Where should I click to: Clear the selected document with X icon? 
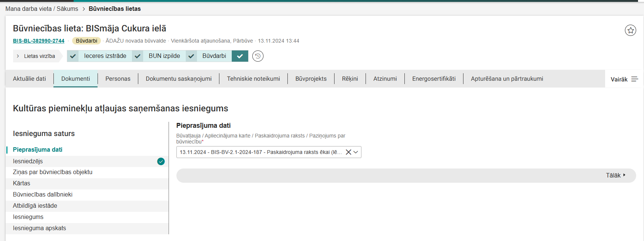(x=348, y=152)
